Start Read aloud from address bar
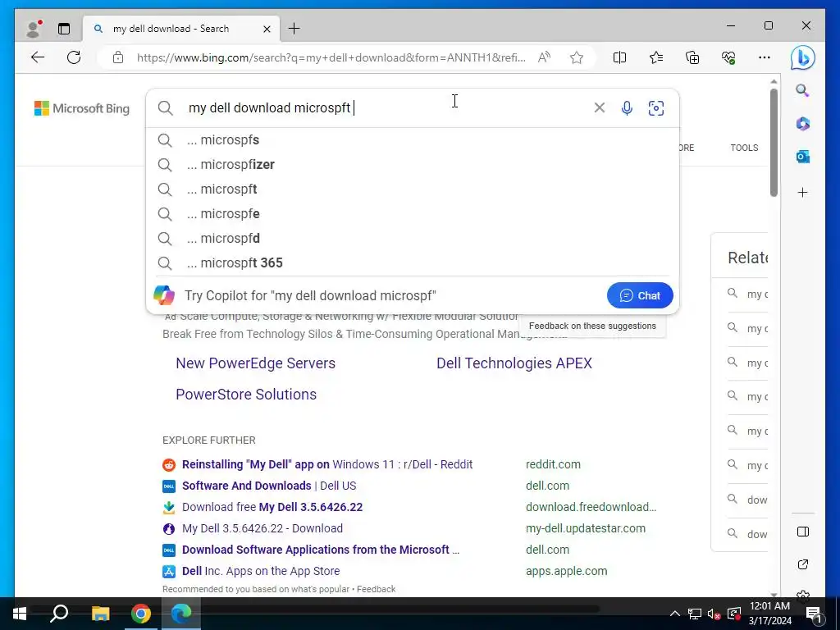 [x=545, y=57]
